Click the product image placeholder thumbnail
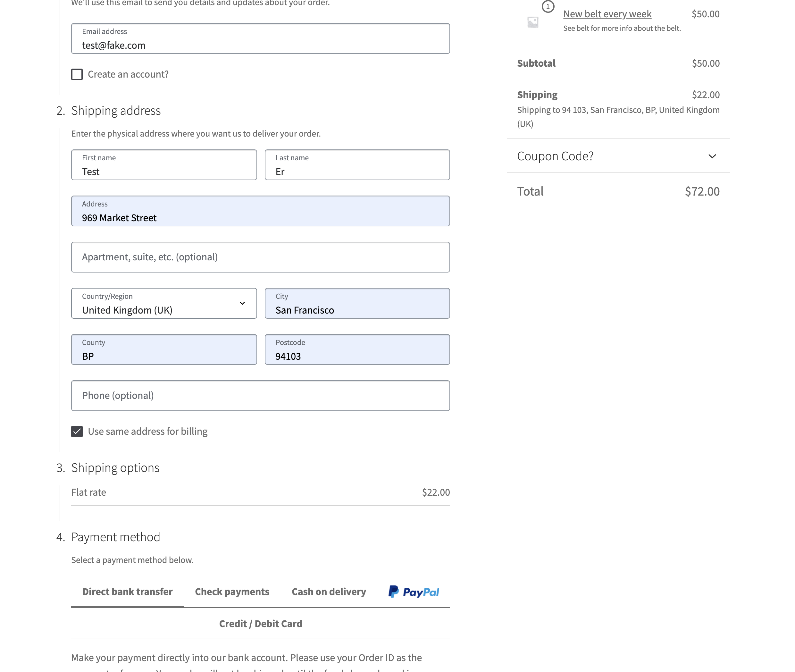Image resolution: width=795 pixels, height=672 pixels. (x=533, y=22)
